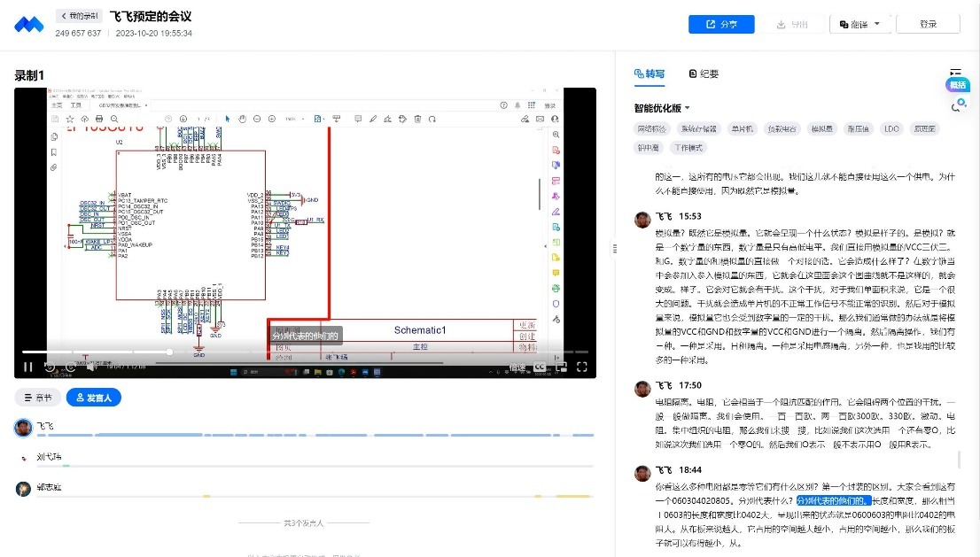980x557 pixels.
Task: Click the 单片机 keyword tag
Action: (x=742, y=128)
